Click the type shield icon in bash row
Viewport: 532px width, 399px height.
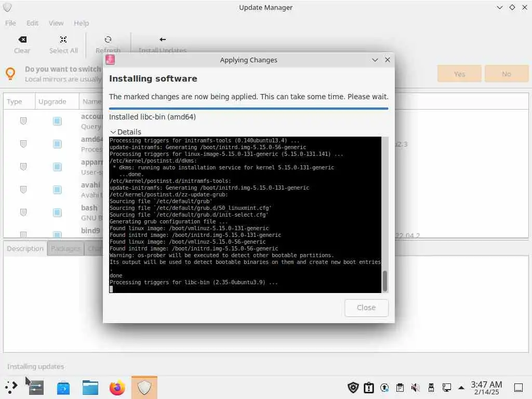(23, 212)
